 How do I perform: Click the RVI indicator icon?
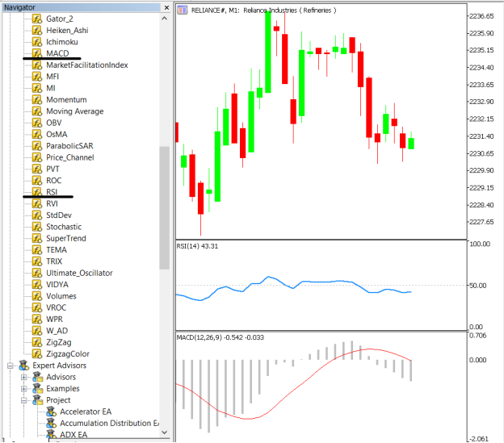[x=37, y=204]
